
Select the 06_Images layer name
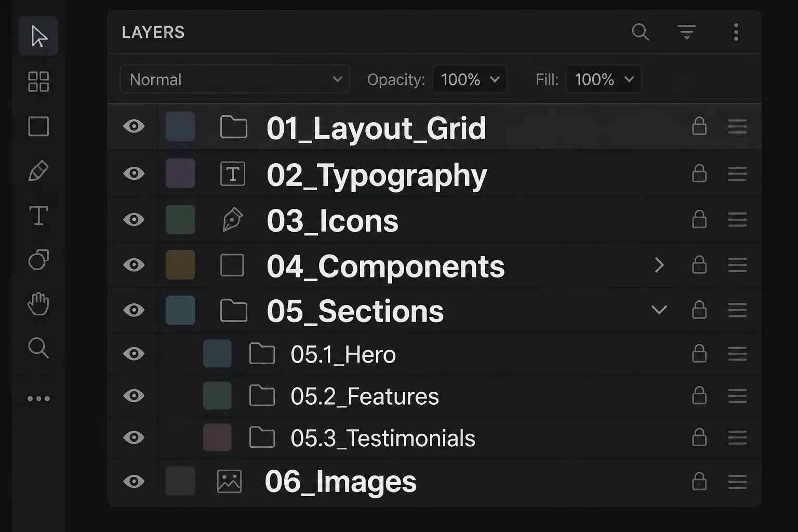pos(341,482)
